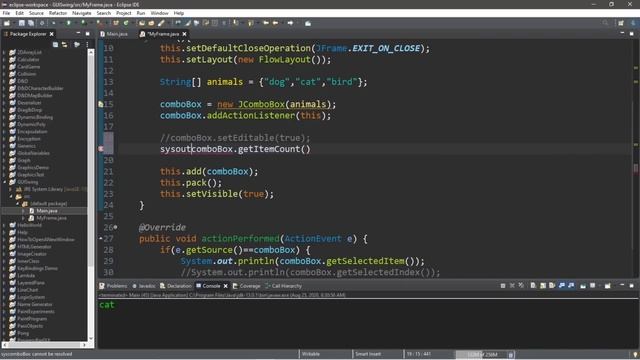640x360 pixels.
Task: Select the GraphicsDemo project
Action: pos(33,168)
